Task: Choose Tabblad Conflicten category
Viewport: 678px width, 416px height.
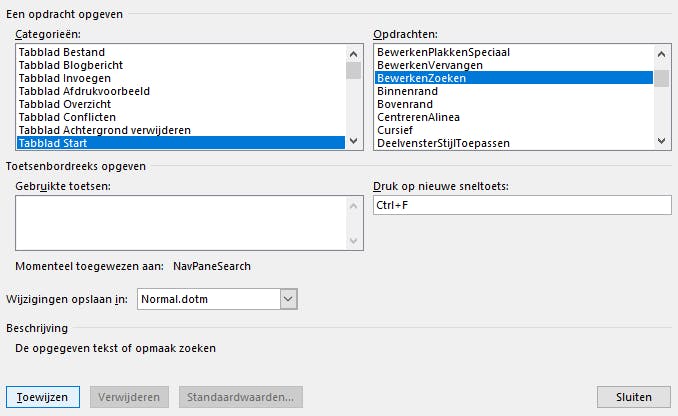Action: pyautogui.click(x=68, y=117)
